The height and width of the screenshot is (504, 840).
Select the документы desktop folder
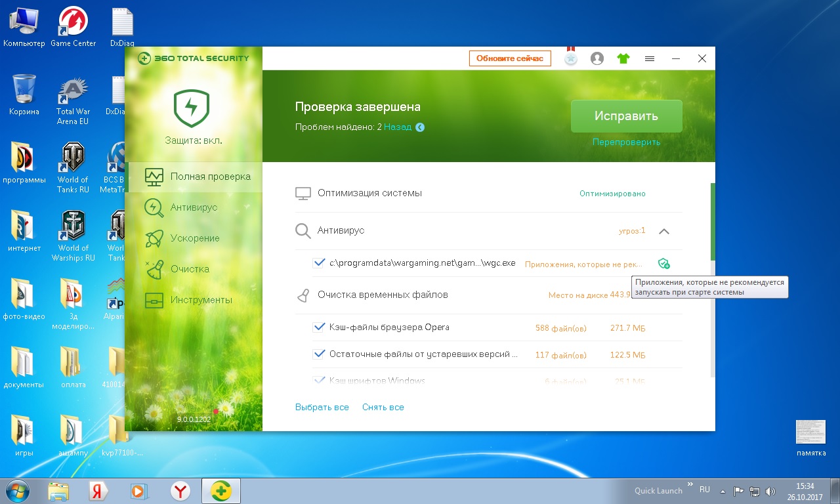(x=24, y=367)
